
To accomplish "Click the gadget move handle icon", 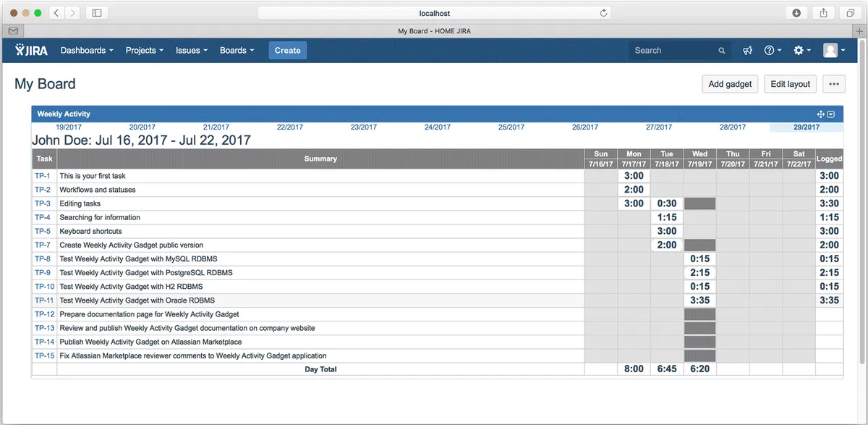I will (x=820, y=114).
